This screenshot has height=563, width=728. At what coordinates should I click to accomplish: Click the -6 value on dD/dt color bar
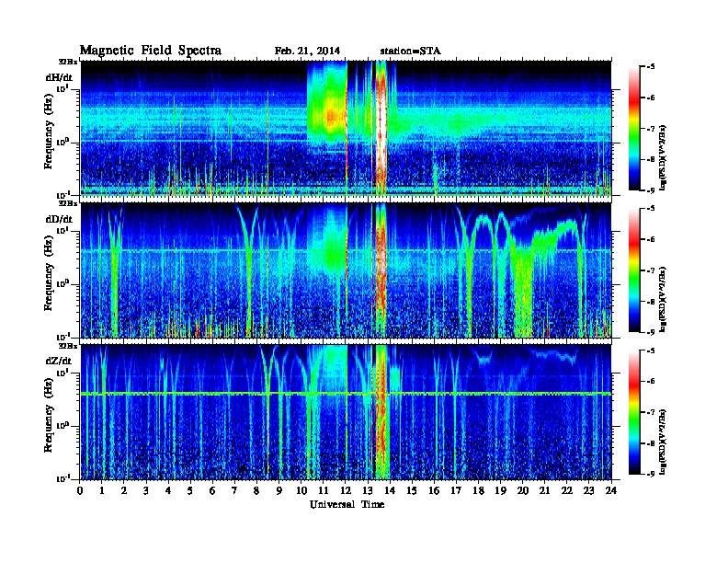(651, 240)
